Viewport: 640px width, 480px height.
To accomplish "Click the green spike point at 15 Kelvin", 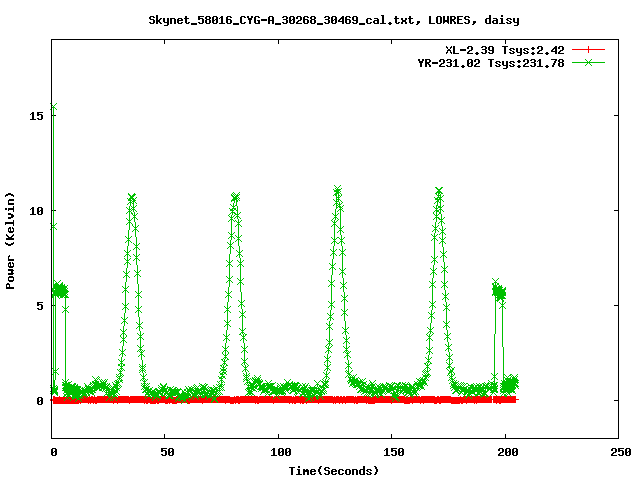I will [53, 107].
